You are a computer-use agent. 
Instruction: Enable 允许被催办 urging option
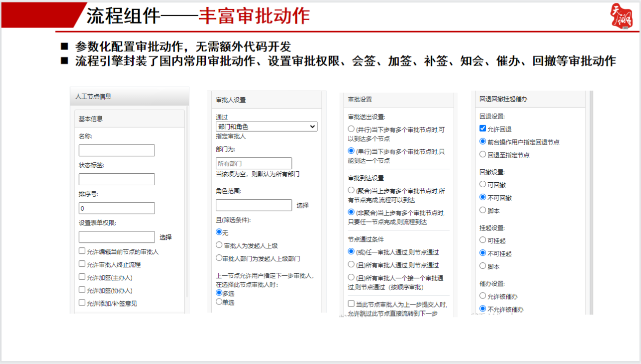point(482,296)
